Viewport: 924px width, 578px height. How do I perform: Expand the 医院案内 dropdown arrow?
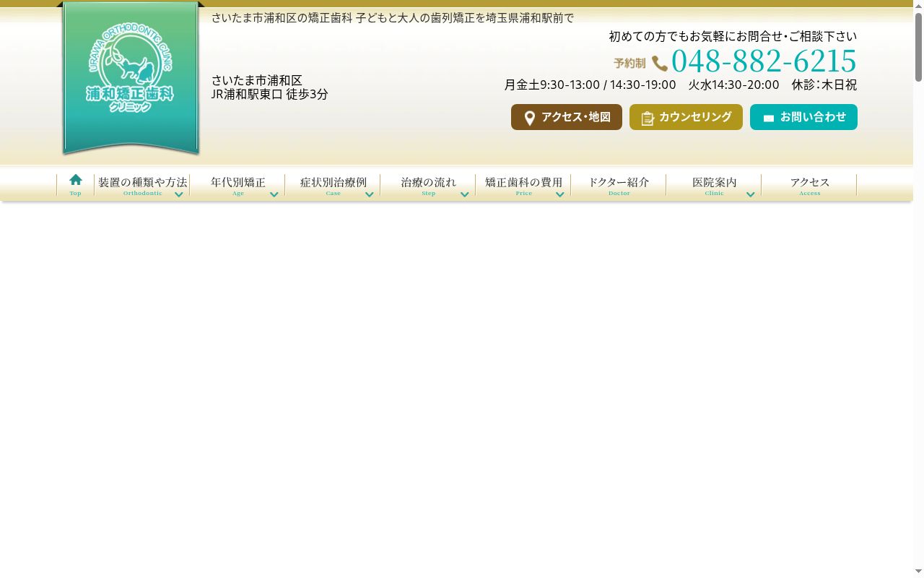[x=751, y=194]
